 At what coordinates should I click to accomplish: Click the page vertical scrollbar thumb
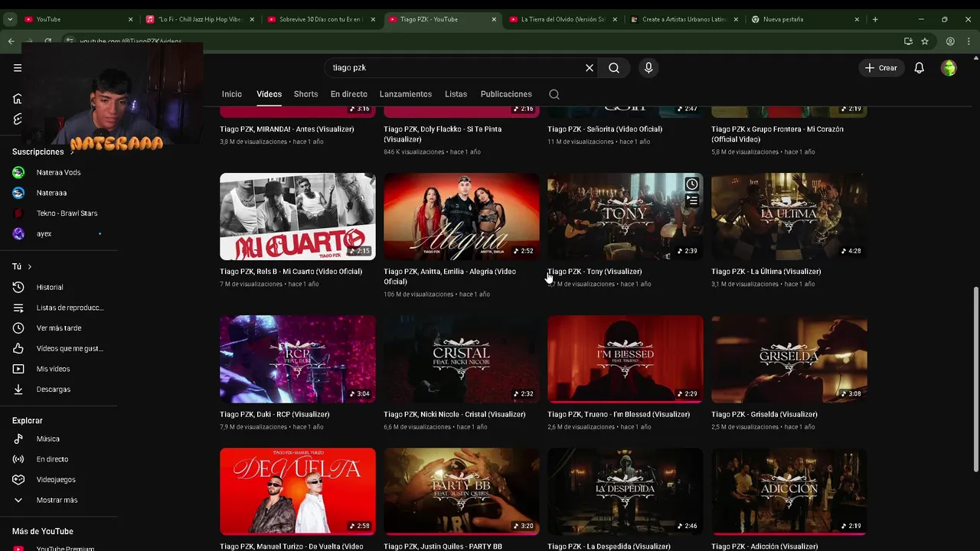pyautogui.click(x=975, y=380)
